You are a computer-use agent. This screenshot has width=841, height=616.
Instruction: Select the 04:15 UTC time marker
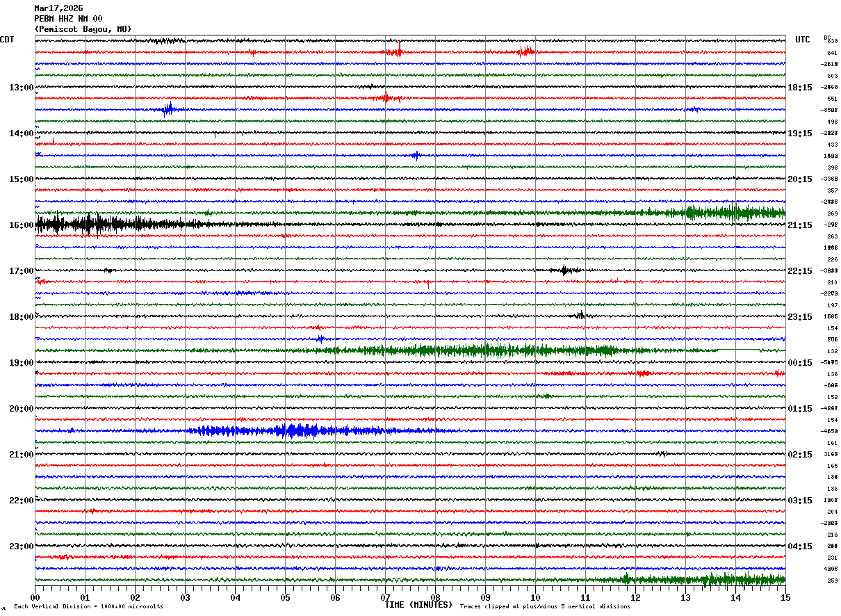800,546
